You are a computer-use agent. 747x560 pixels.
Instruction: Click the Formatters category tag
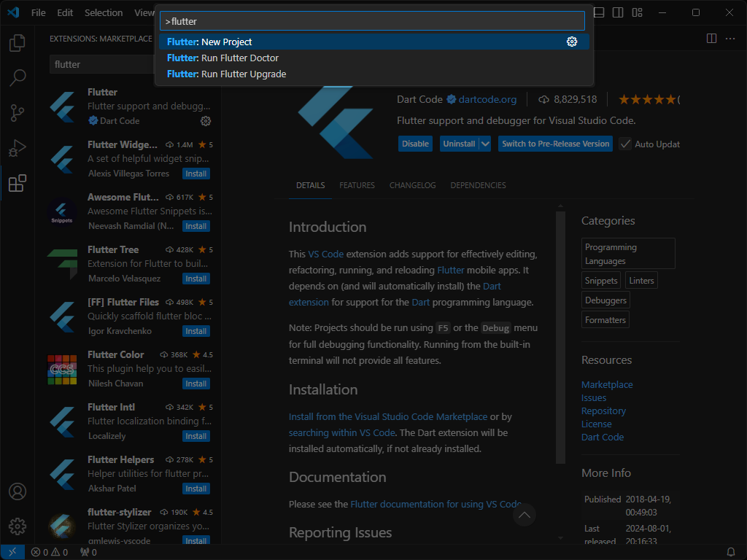(x=605, y=320)
